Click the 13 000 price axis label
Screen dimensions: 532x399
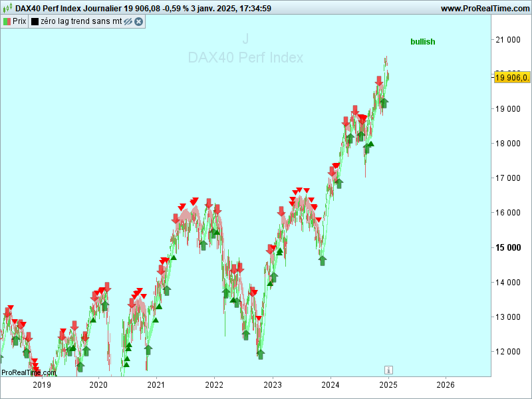(508, 317)
